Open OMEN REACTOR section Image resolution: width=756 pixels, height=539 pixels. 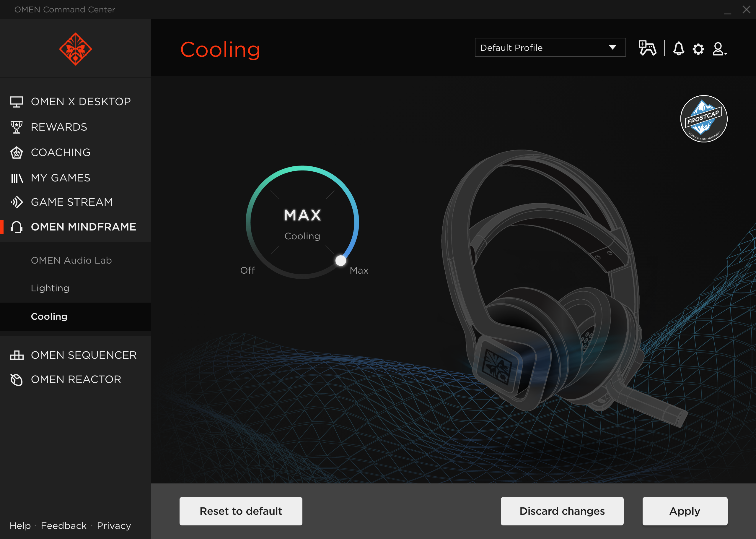[x=76, y=379]
